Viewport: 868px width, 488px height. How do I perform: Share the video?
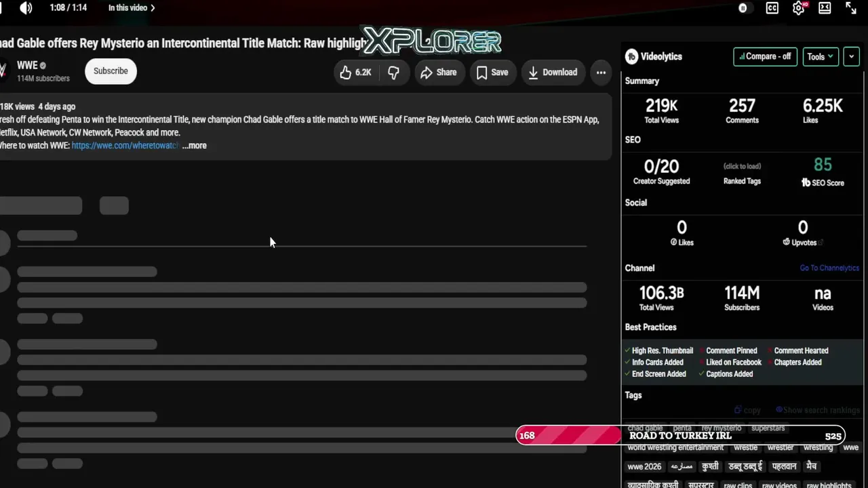pyautogui.click(x=438, y=73)
